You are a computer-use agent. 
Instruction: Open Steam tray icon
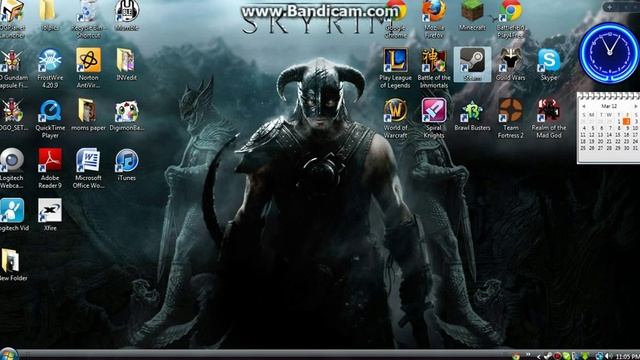[x=548, y=356]
